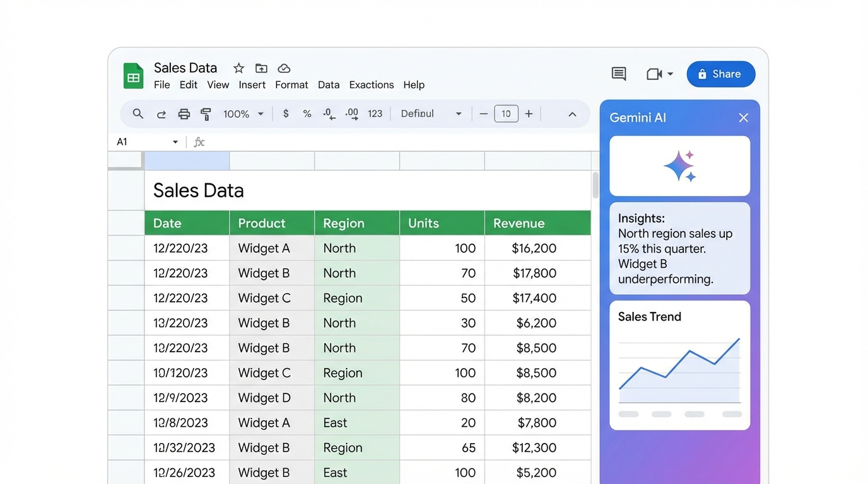Click the Share button
This screenshot has width=868, height=484.
(x=720, y=74)
